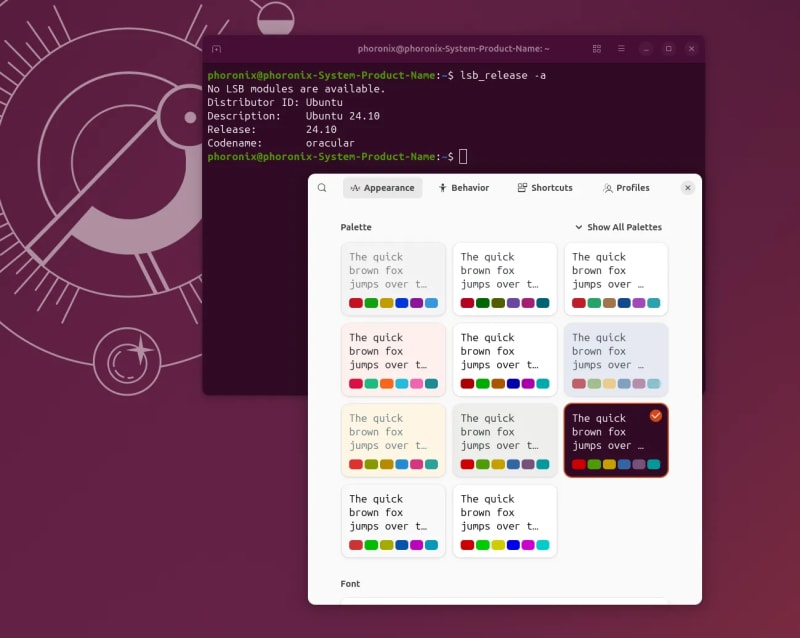This screenshot has height=638, width=800.
Task: Pick the cream-yellow background palette
Action: pos(393,440)
